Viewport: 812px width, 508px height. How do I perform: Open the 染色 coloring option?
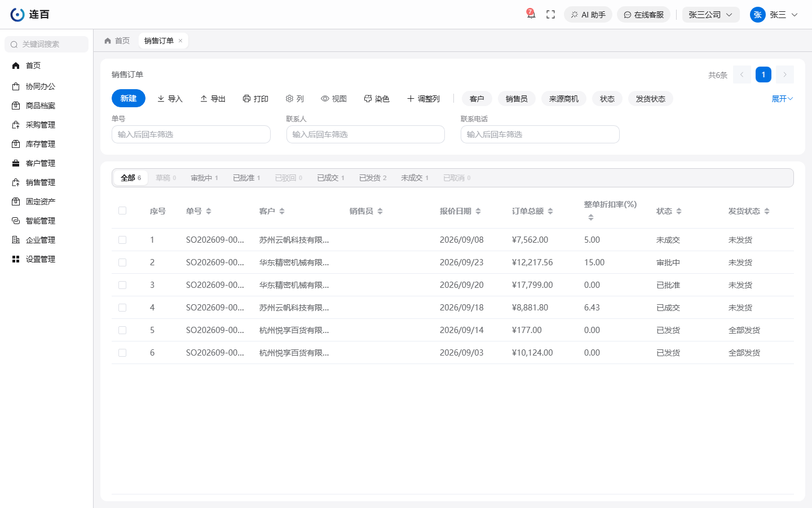pyautogui.click(x=377, y=99)
